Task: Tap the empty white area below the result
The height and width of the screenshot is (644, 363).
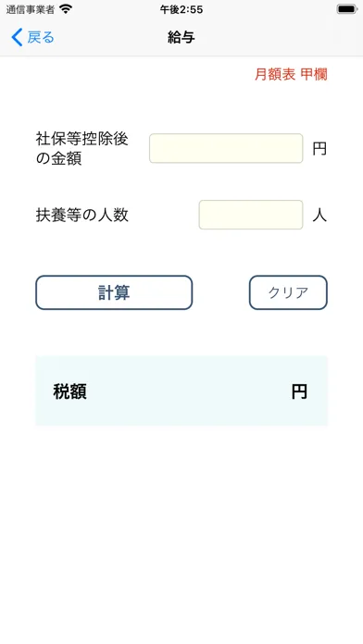Action: click(181, 534)
